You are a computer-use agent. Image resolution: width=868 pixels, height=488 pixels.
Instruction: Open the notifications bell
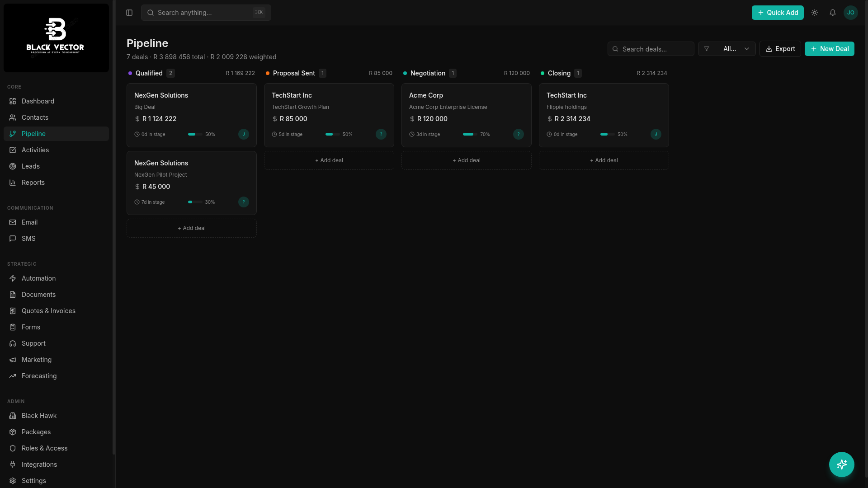point(833,13)
